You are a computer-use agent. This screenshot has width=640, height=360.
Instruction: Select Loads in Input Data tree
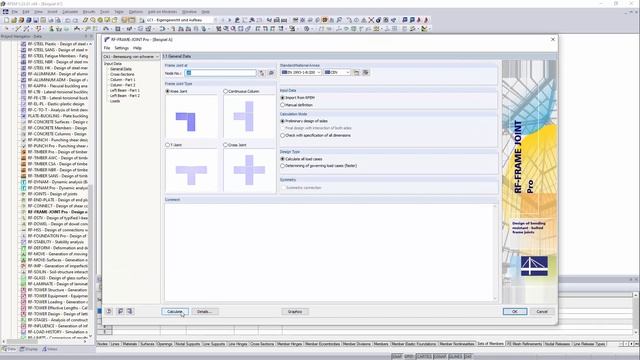pos(115,101)
